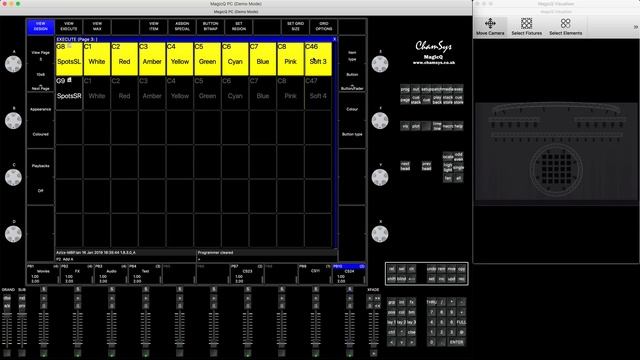Open Playbacks Off option

pyautogui.click(x=40, y=178)
